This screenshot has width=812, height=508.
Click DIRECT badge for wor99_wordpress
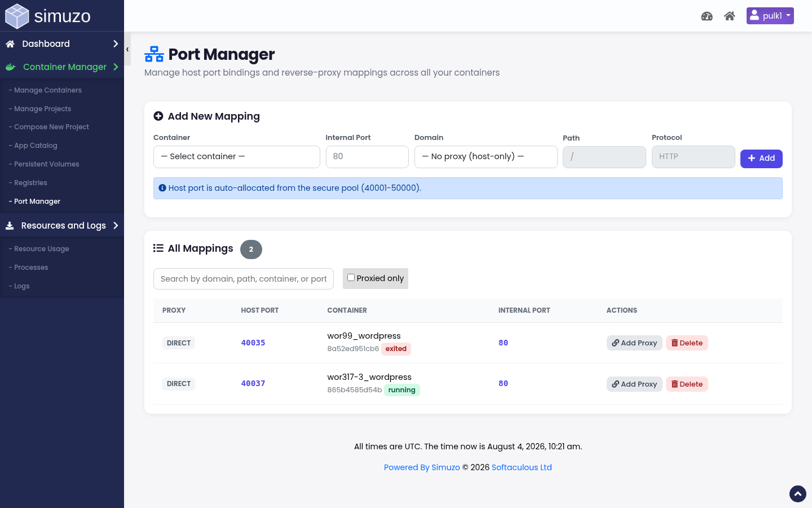click(179, 343)
